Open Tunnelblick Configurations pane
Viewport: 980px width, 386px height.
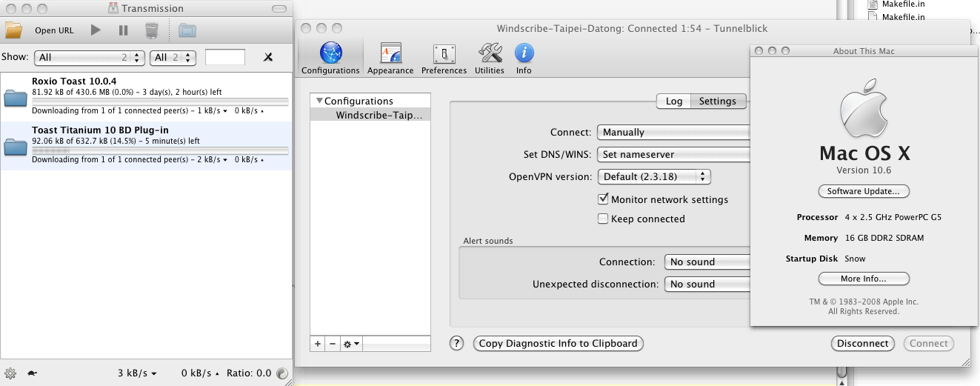tap(330, 58)
